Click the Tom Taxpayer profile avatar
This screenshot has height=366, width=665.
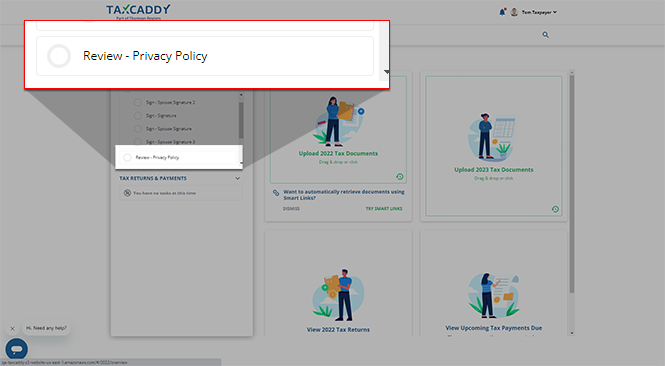tap(514, 12)
